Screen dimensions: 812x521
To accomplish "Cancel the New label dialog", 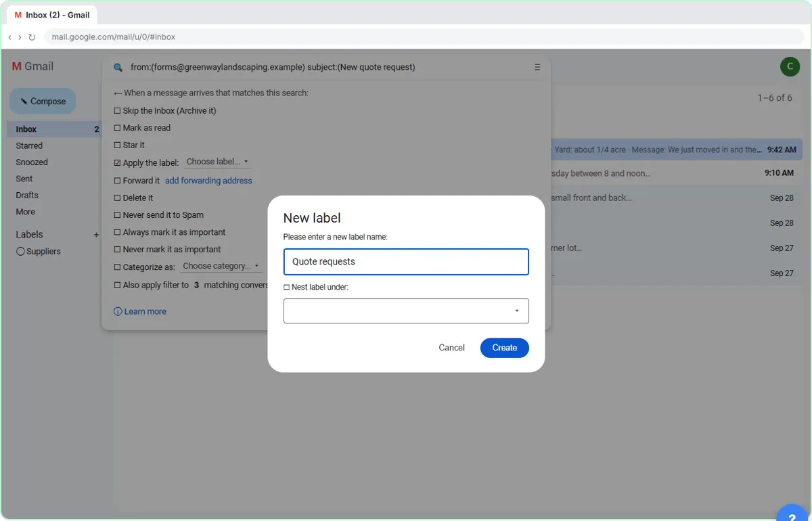I will tap(451, 348).
